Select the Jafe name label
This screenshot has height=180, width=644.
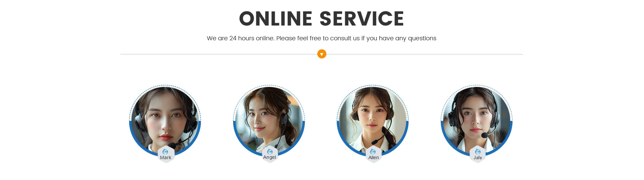point(478,157)
